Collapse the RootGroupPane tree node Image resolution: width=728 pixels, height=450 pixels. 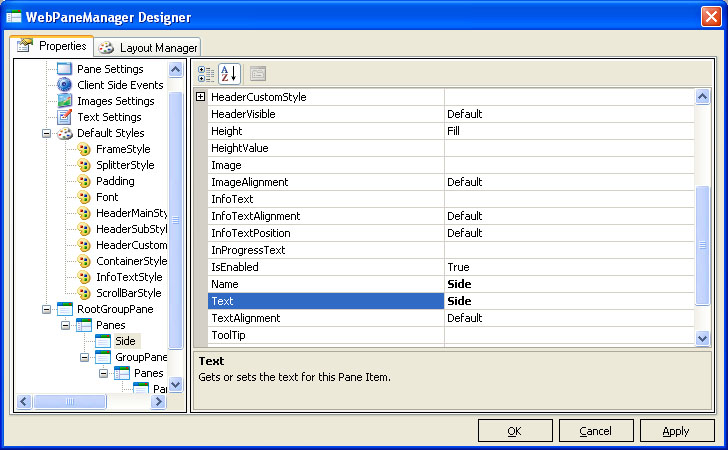click(47, 309)
